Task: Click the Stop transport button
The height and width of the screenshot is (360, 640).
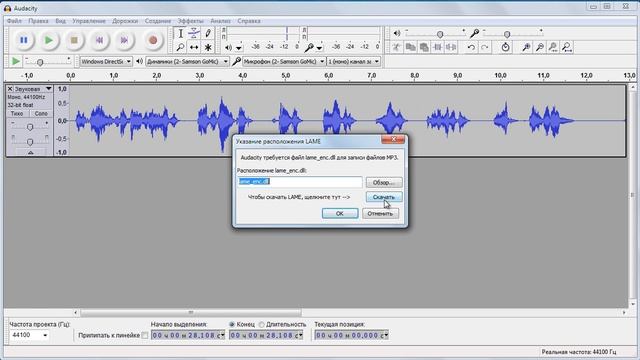Action: click(x=74, y=40)
